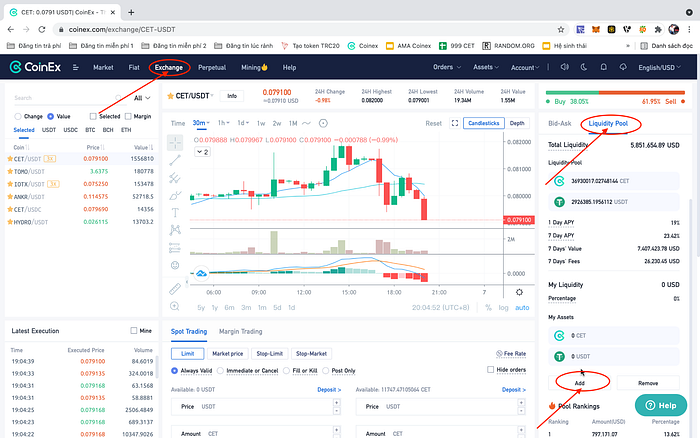Expand the Orders dropdown menu
The image size is (700, 438).
(447, 67)
